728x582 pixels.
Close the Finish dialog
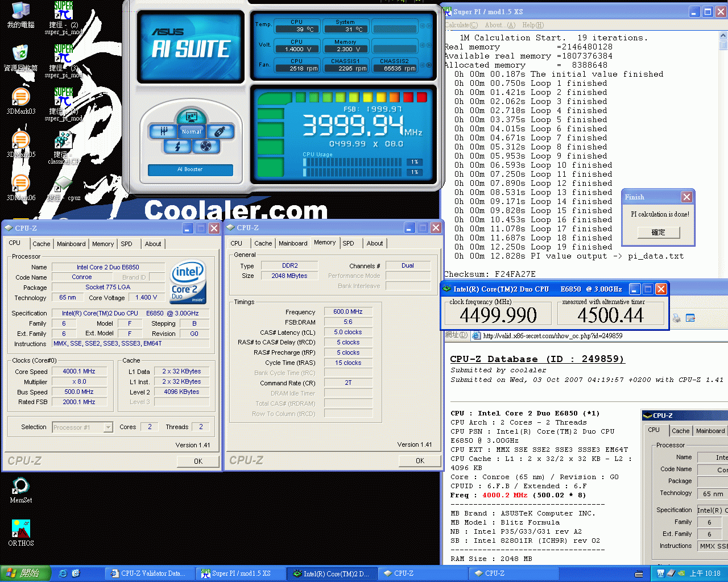click(x=686, y=197)
